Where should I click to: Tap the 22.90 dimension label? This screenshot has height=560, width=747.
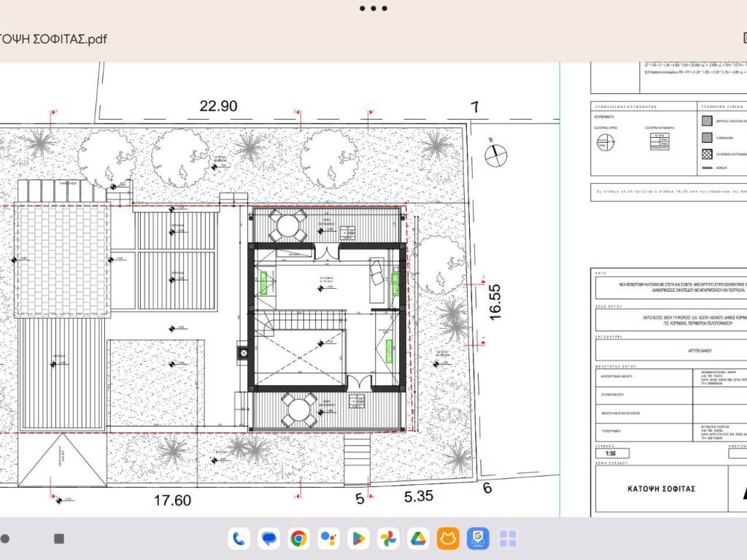pyautogui.click(x=218, y=106)
